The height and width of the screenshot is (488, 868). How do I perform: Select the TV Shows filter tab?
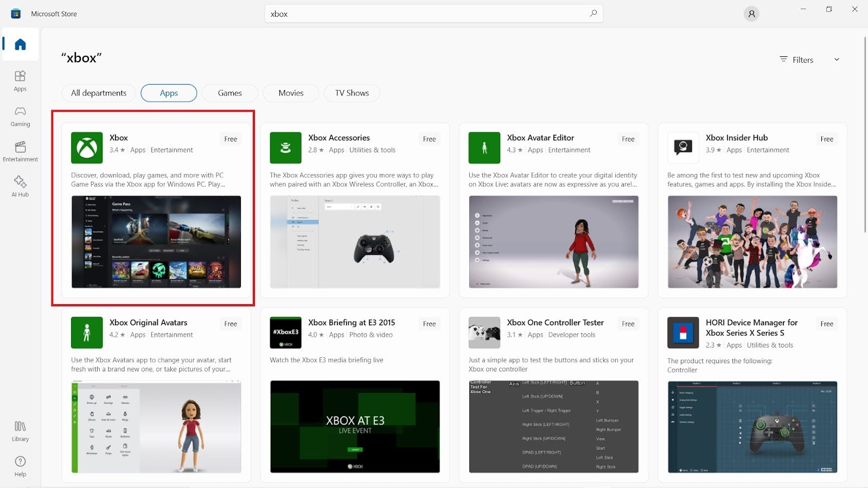pyautogui.click(x=352, y=93)
